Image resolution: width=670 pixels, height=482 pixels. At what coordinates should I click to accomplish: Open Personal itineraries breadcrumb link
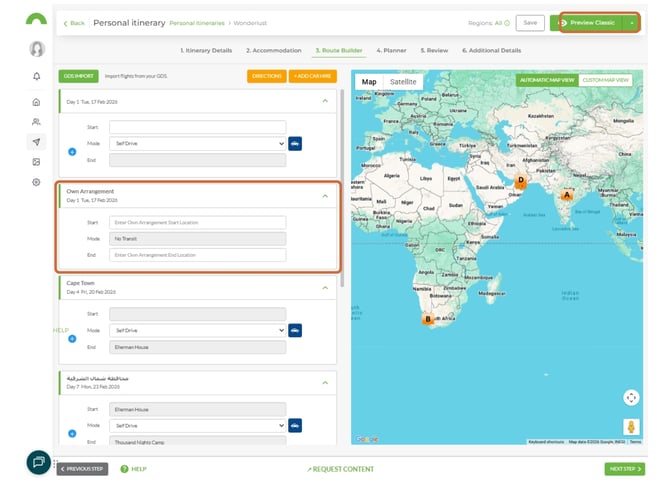pos(197,23)
